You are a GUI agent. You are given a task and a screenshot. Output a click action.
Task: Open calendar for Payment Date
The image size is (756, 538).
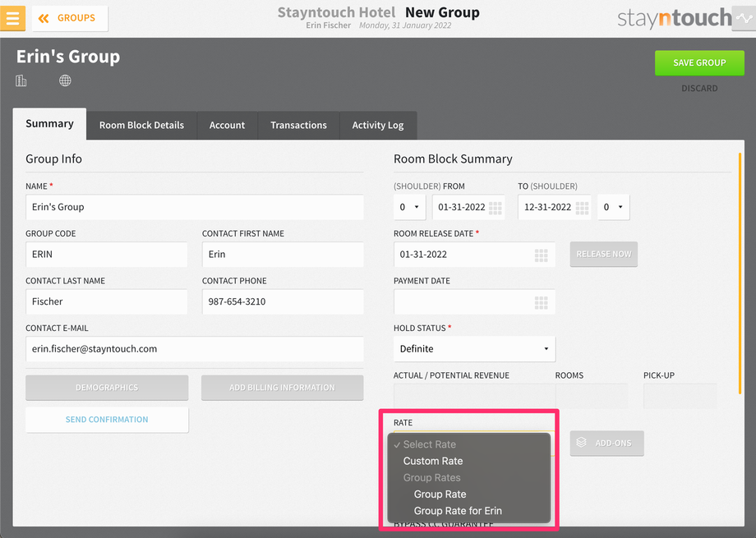pyautogui.click(x=541, y=302)
